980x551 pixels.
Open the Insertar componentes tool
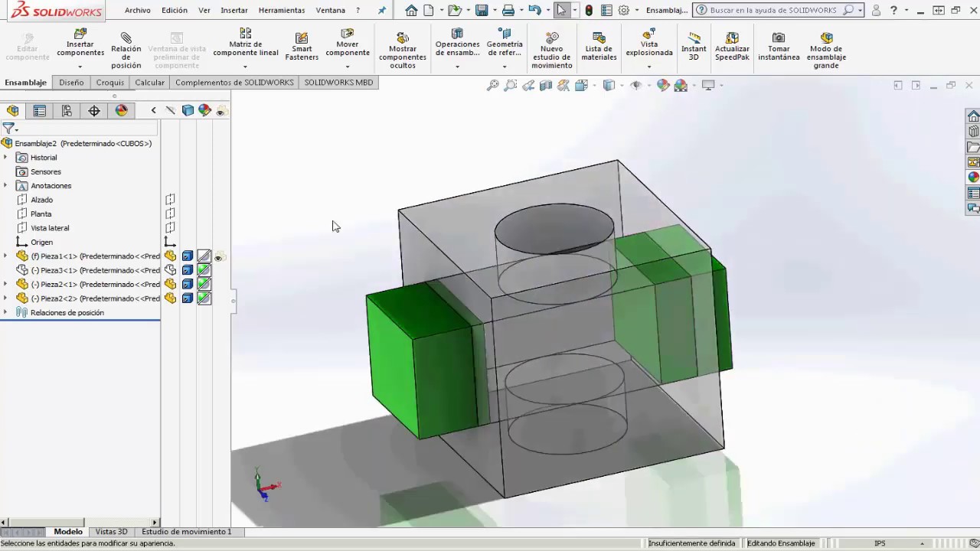[x=80, y=44]
